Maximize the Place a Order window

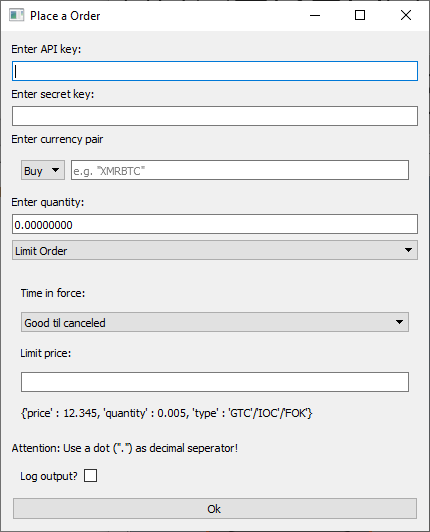360,15
